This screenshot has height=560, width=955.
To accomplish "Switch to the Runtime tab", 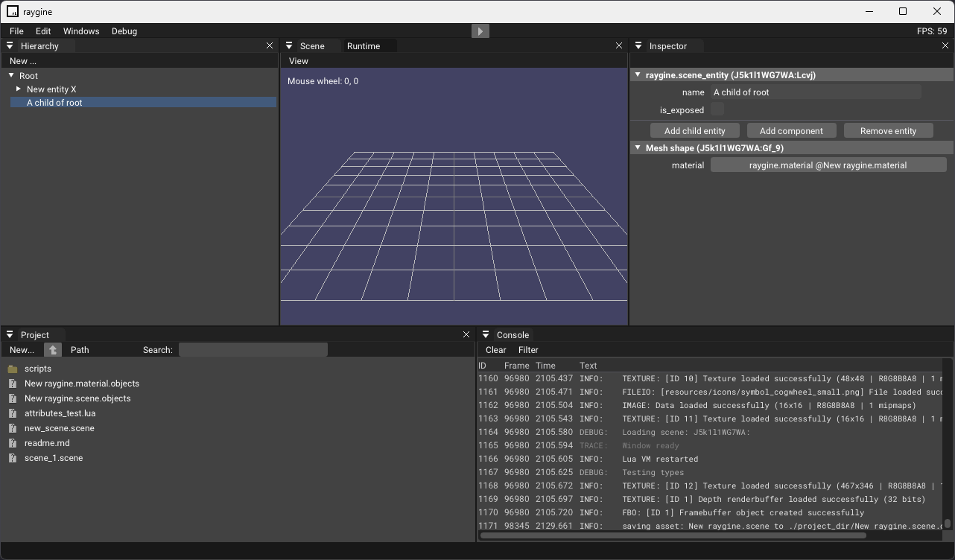I will click(x=364, y=46).
